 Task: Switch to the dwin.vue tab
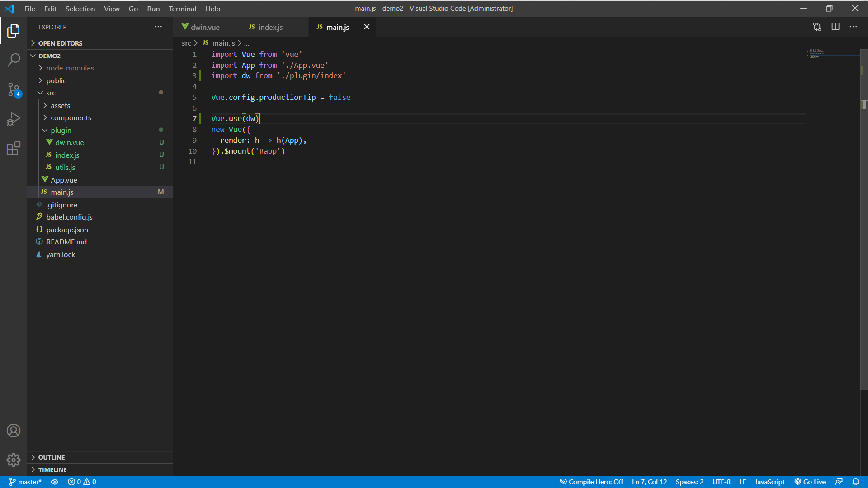click(x=207, y=27)
